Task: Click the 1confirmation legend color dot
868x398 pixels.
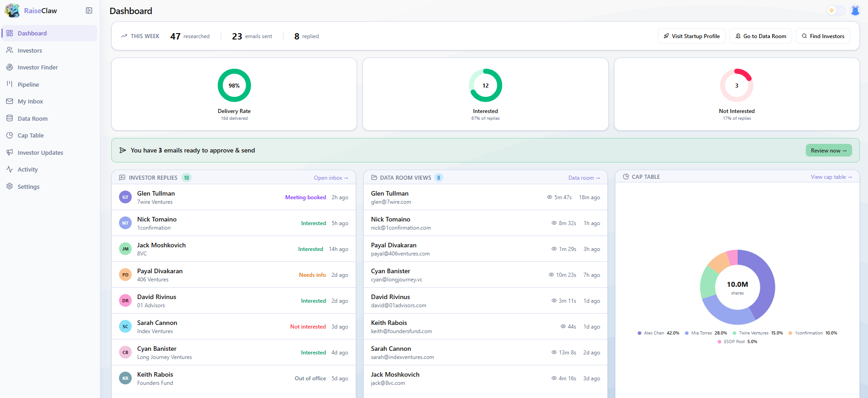Action: pos(790,333)
